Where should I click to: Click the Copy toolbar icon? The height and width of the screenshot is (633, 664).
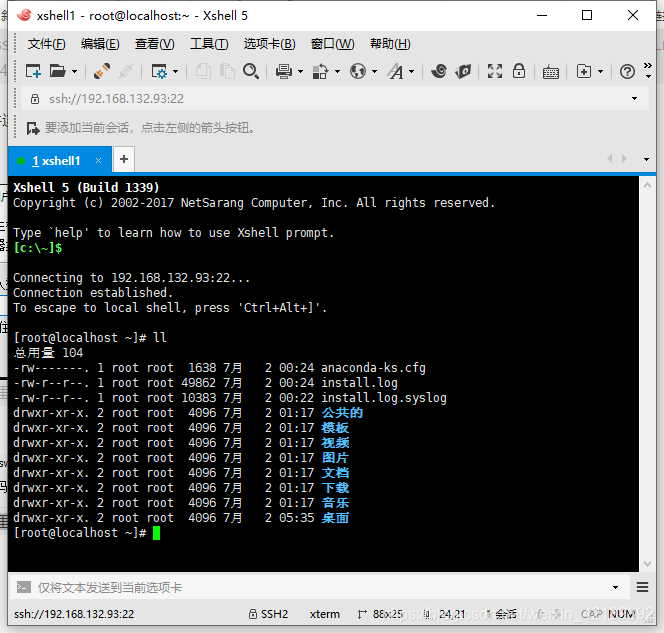pyautogui.click(x=203, y=71)
